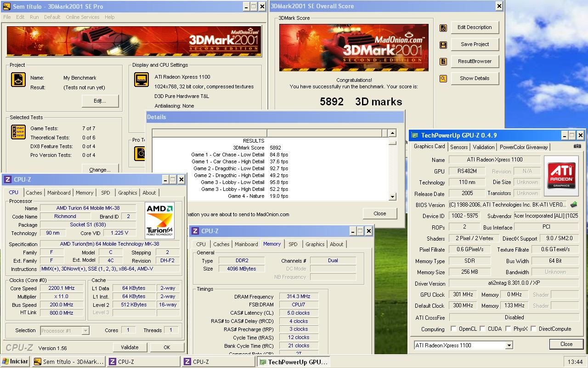Click the icon beside ResultBrowser

coord(443,62)
